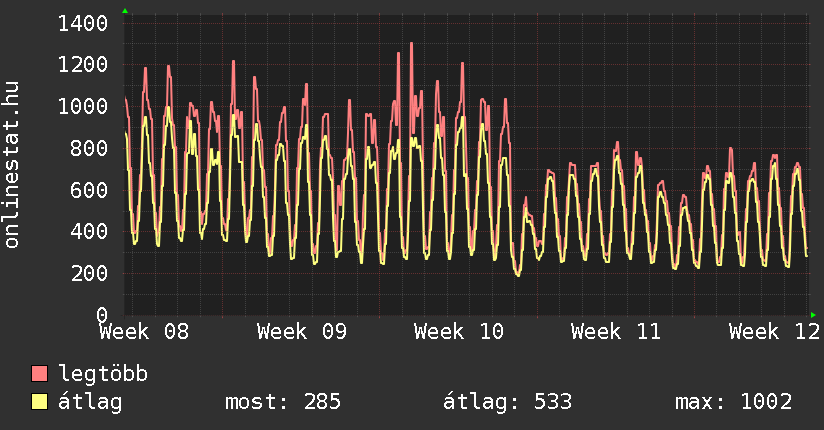Click the "most: 285" statistic
The height and width of the screenshot is (430, 824).
(283, 403)
